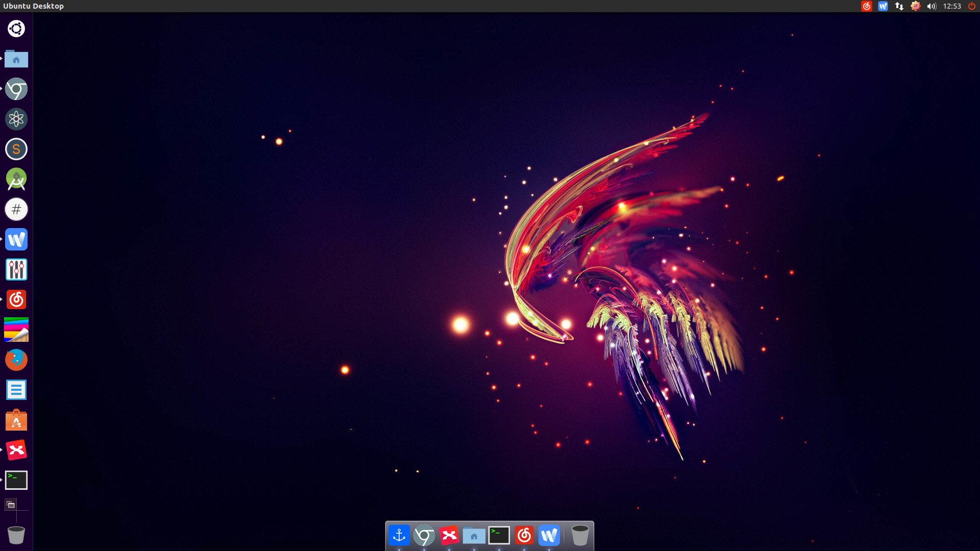Screen dimensions: 980x551
Task: Open Trash at bottom of left launcher
Action: [16, 535]
